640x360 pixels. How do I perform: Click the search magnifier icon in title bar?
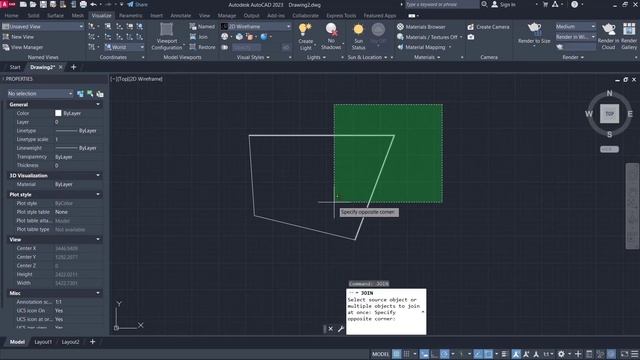[x=484, y=4]
